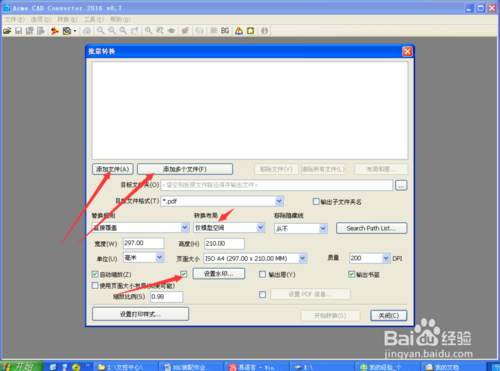
Task: Click the BG background color toolbar icon
Action: click(x=225, y=31)
